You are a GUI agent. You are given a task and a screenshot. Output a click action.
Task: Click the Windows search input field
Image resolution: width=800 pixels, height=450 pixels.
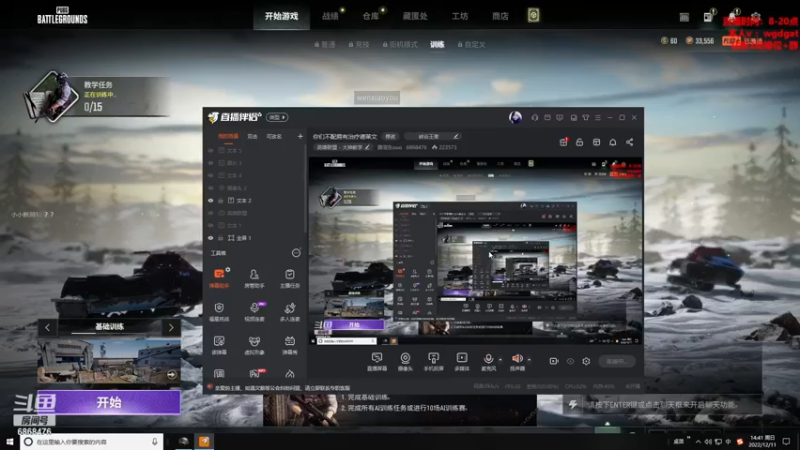[x=92, y=441]
